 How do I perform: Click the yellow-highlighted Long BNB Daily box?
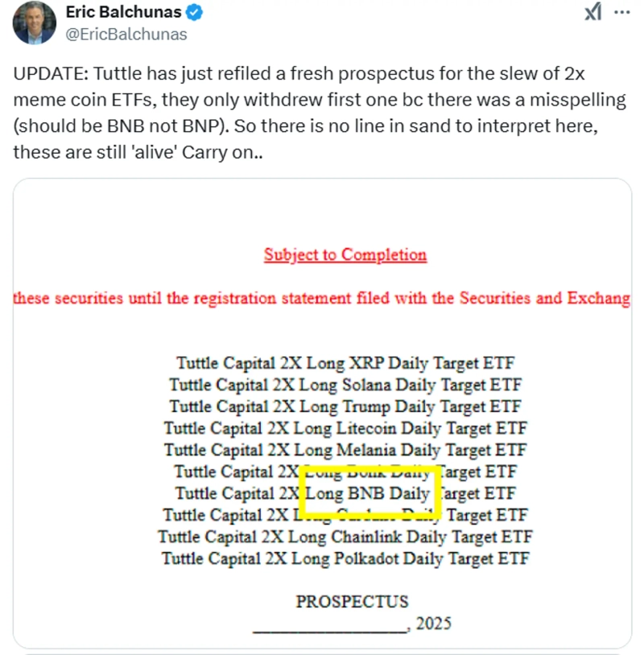point(370,493)
